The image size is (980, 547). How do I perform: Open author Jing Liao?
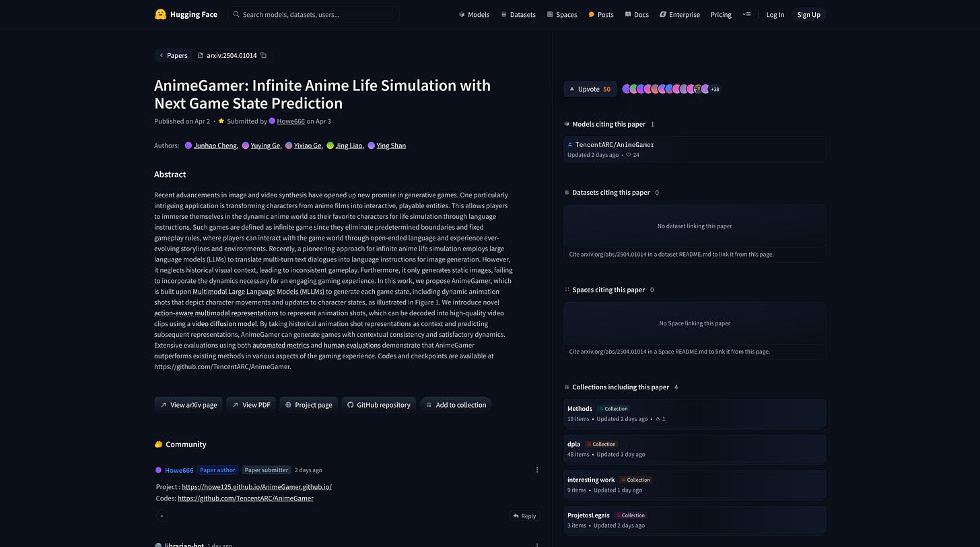coord(349,146)
